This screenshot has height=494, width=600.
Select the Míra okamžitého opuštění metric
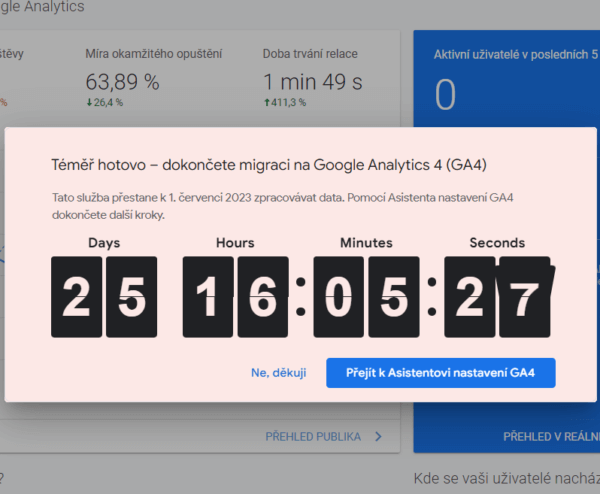[153, 53]
